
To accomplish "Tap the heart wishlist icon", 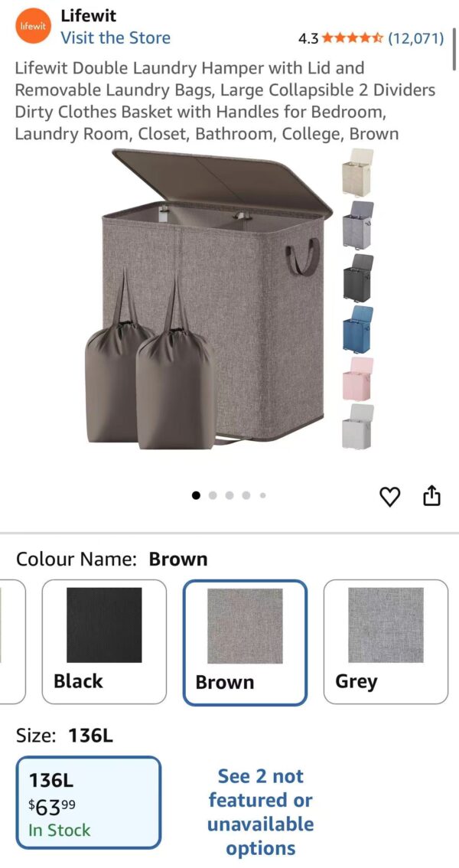I will point(390,498).
